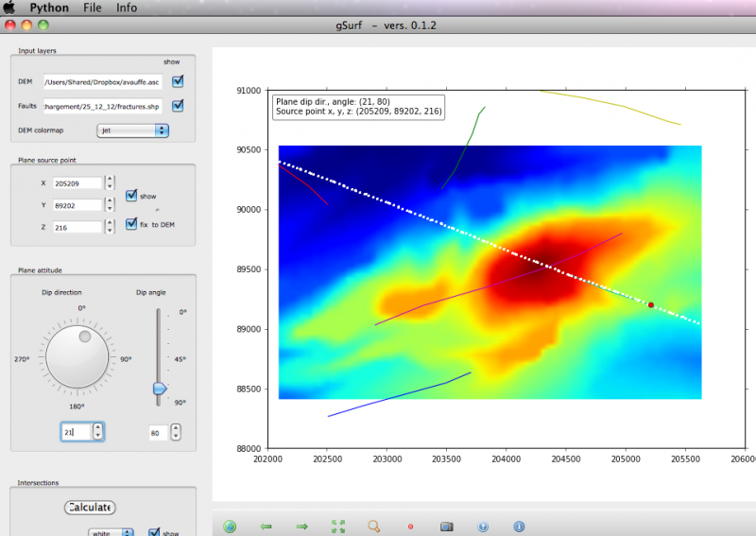Click the green right arrow toolbar icon
This screenshot has height=536, width=756.
tap(302, 527)
